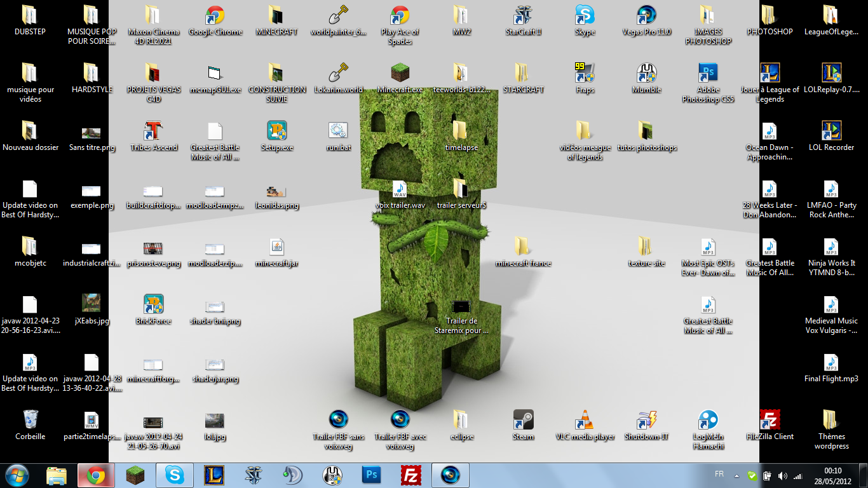Select the Setup.exe installer icon

pos(277,137)
